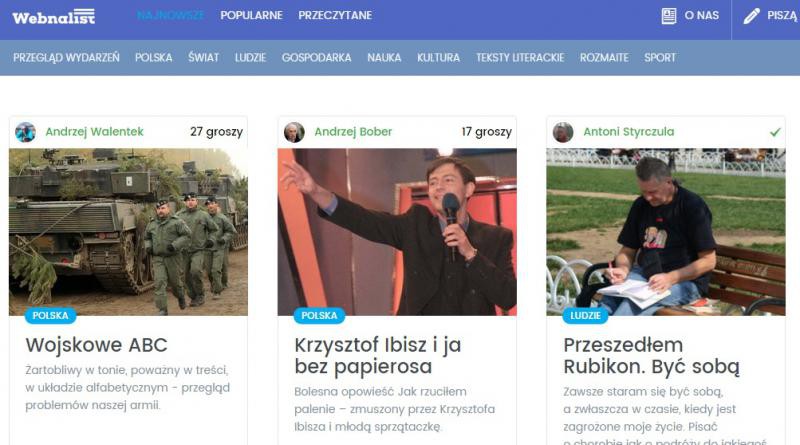Select the GOSPODARKA category

click(x=316, y=58)
